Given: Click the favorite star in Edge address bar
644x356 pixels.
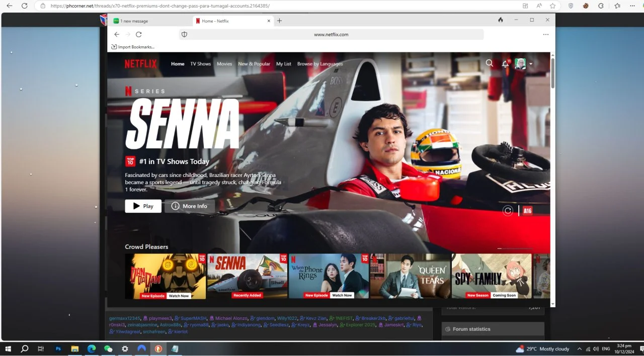Looking at the screenshot, I should coord(552,6).
